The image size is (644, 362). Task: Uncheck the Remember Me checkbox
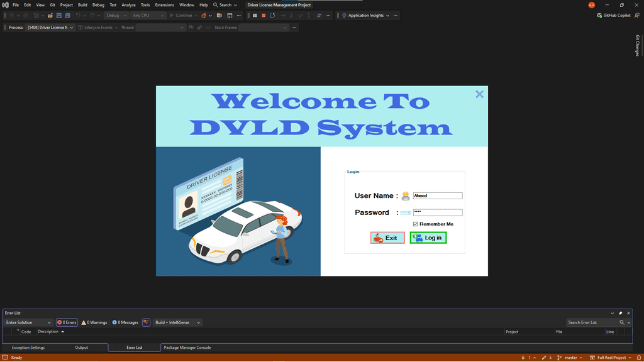click(x=416, y=224)
